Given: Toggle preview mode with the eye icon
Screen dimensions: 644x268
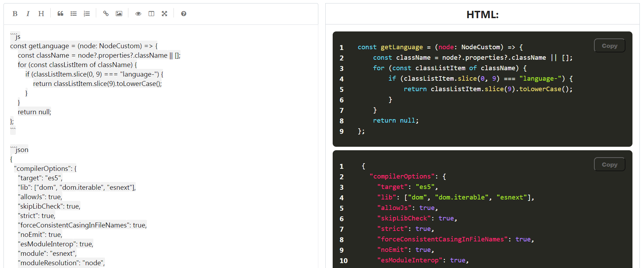Looking at the screenshot, I should [x=138, y=14].
